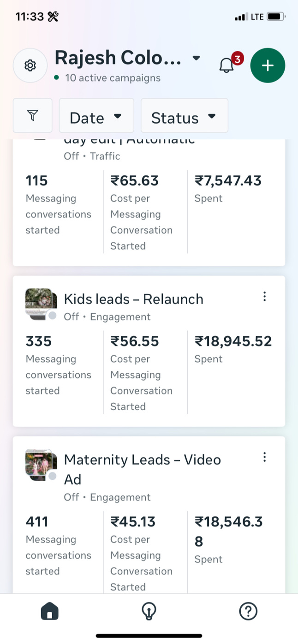The image size is (298, 644).
Task: Open the filter funnel icon
Action: (32, 115)
